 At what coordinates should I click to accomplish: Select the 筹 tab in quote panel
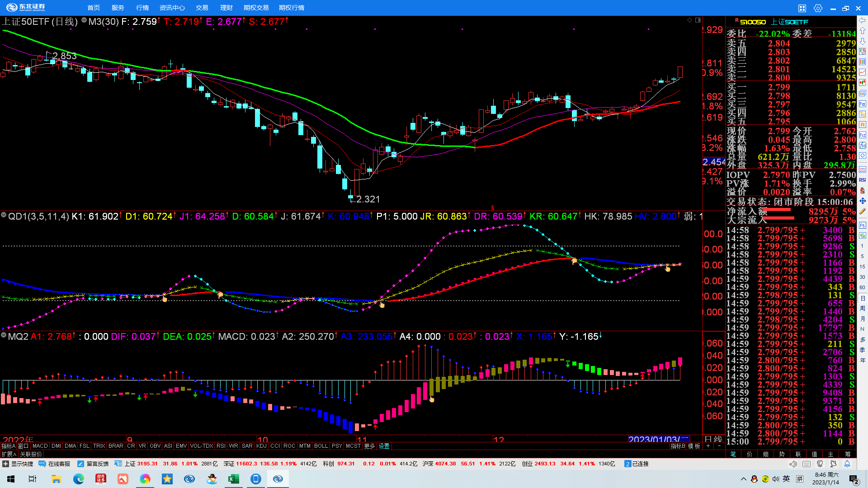coord(848,454)
